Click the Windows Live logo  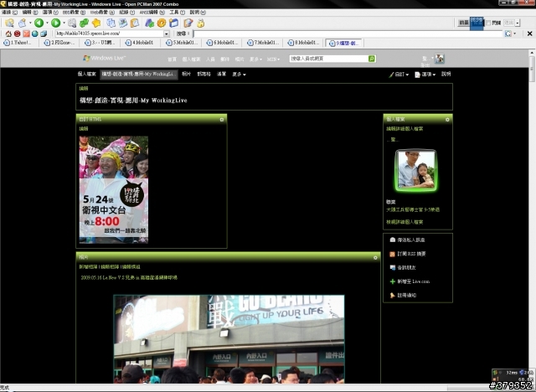click(x=105, y=58)
